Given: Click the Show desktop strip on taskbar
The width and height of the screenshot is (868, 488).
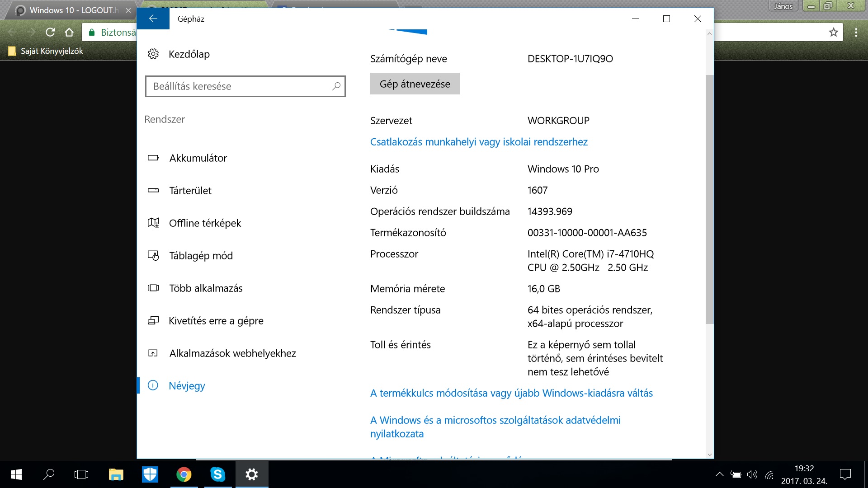Looking at the screenshot, I should [x=866, y=474].
